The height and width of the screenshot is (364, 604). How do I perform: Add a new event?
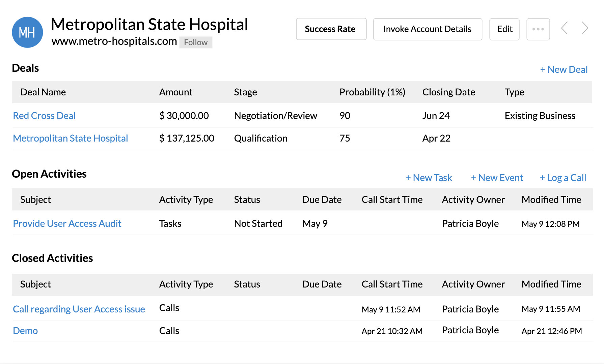click(497, 178)
